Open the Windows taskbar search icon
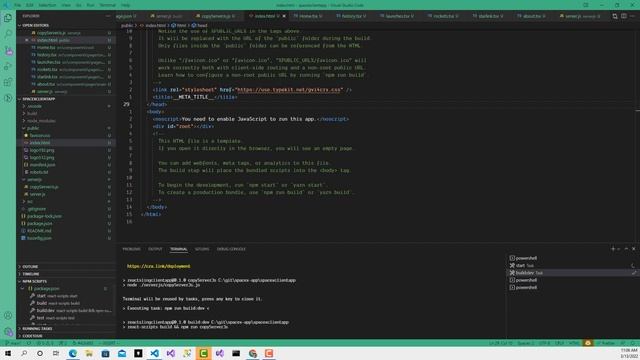 tap(24, 353)
